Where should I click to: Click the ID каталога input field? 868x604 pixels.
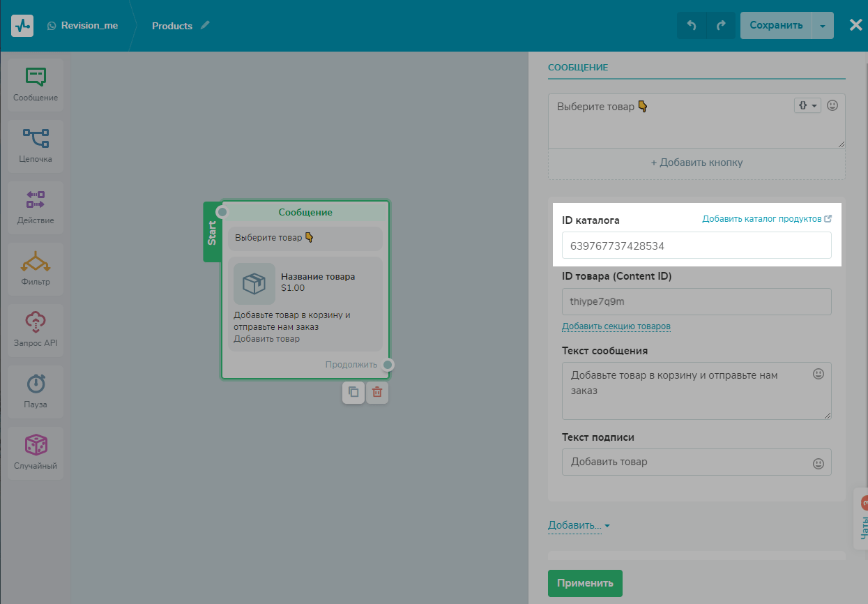pos(696,246)
